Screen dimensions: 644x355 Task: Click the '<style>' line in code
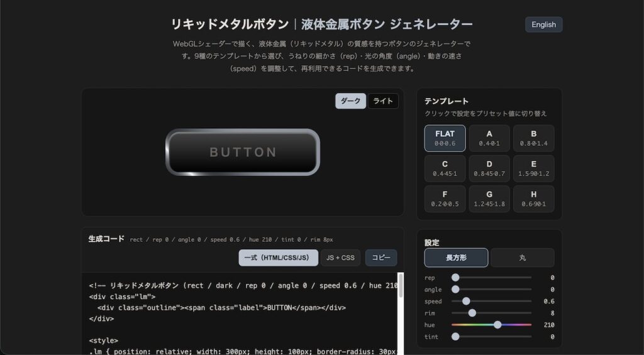coord(104,341)
